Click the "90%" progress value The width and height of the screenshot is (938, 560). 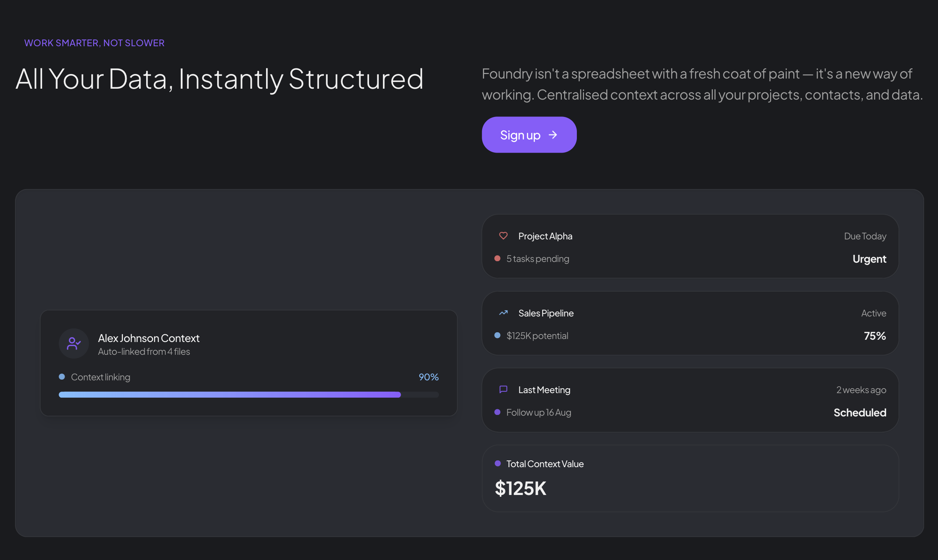pyautogui.click(x=429, y=377)
